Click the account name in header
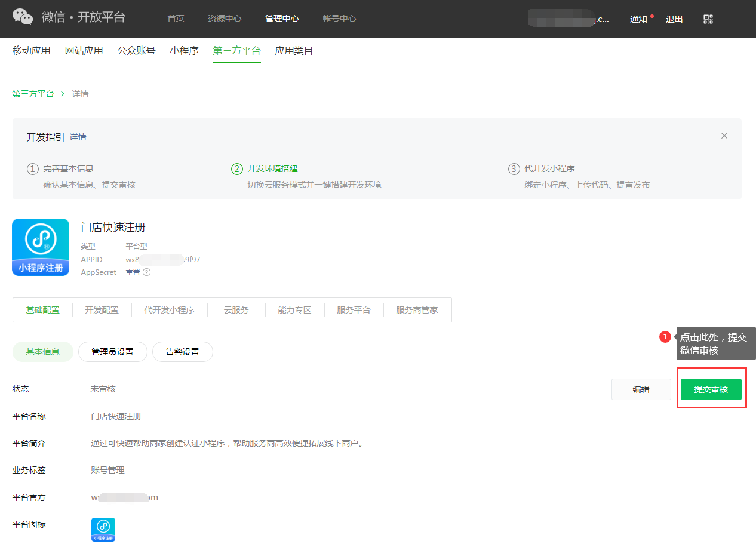 point(570,19)
